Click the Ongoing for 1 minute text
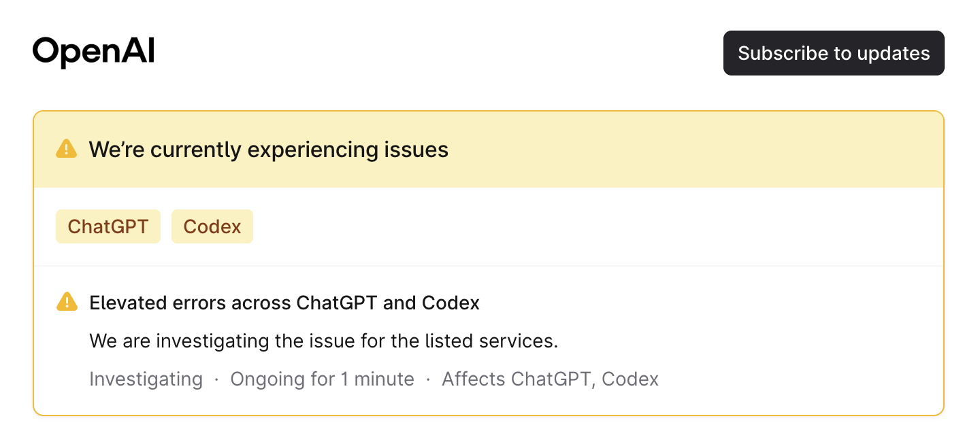 point(322,379)
